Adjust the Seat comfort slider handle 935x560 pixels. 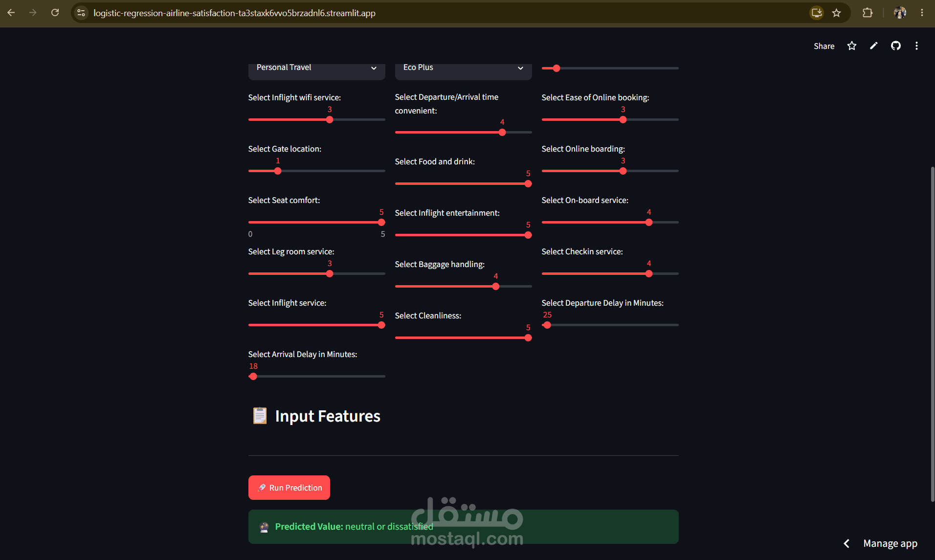click(381, 223)
